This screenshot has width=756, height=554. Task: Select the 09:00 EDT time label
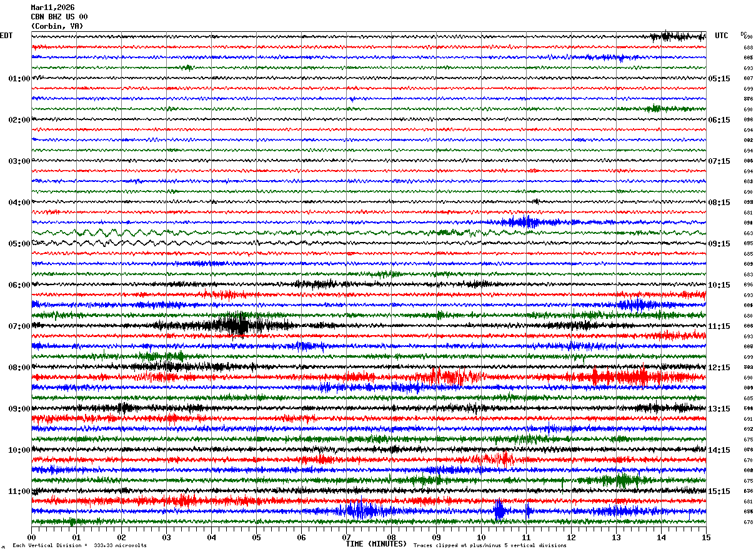(19, 409)
